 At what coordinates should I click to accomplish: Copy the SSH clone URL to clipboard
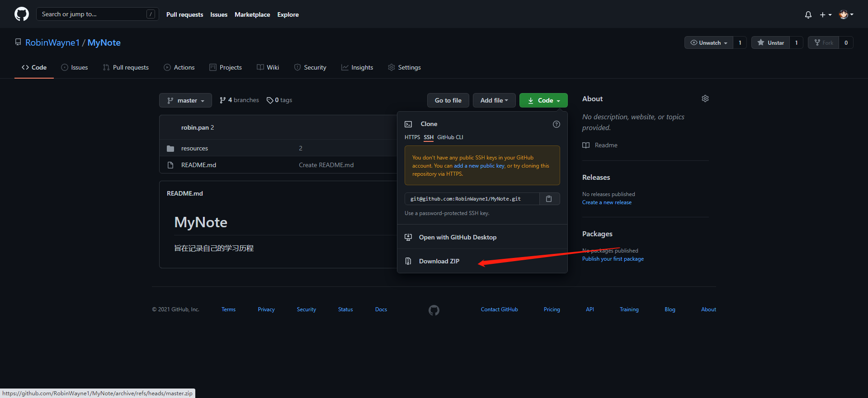(x=549, y=199)
